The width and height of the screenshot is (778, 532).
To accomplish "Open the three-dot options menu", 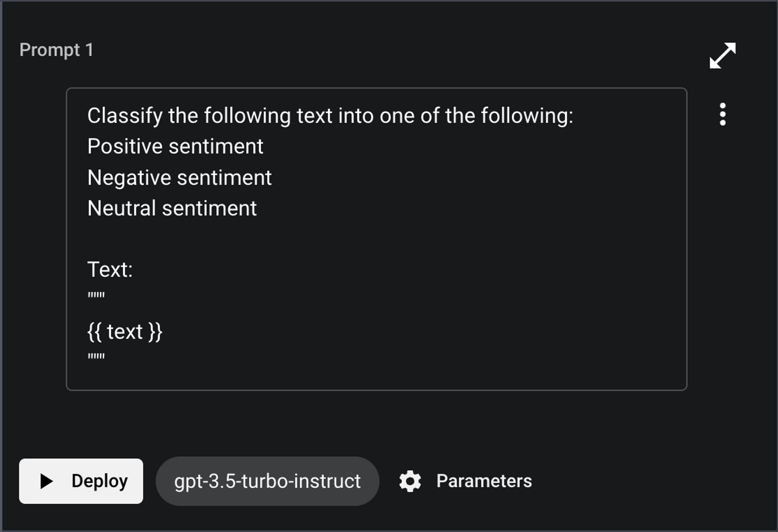I will (723, 115).
